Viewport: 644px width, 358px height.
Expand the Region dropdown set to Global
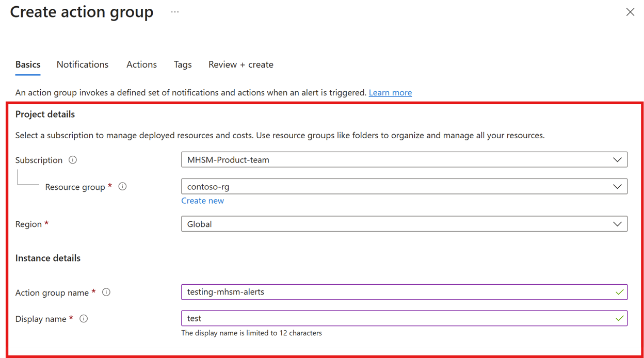pos(404,224)
